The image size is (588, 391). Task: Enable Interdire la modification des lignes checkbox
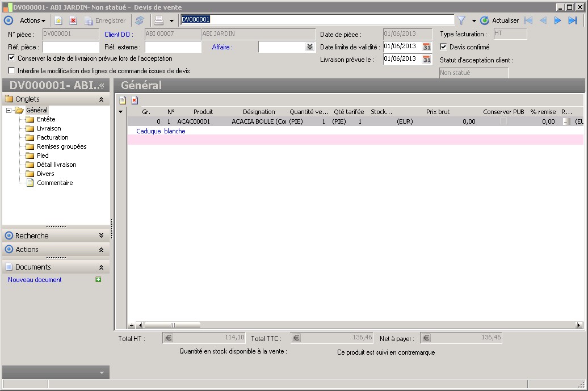[x=12, y=71]
